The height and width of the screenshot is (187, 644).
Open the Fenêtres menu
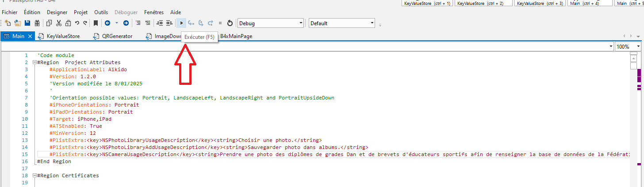click(x=153, y=12)
